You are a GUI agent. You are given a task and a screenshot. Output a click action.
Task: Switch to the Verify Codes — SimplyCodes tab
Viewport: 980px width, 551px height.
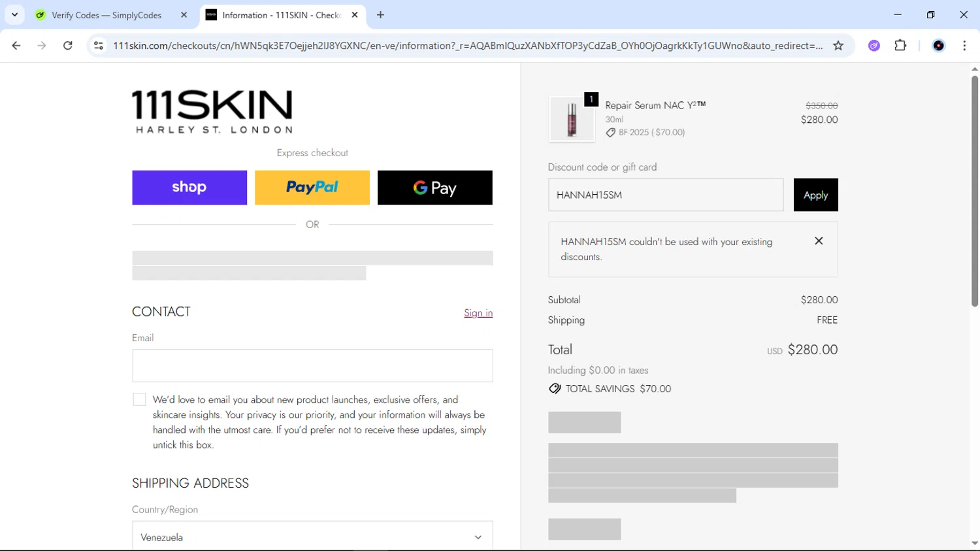click(106, 15)
